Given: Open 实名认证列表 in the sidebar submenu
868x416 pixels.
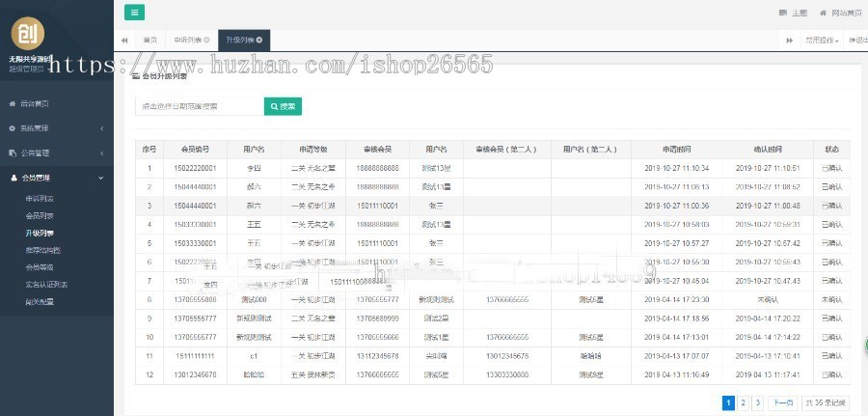Looking at the screenshot, I should click(x=45, y=285).
